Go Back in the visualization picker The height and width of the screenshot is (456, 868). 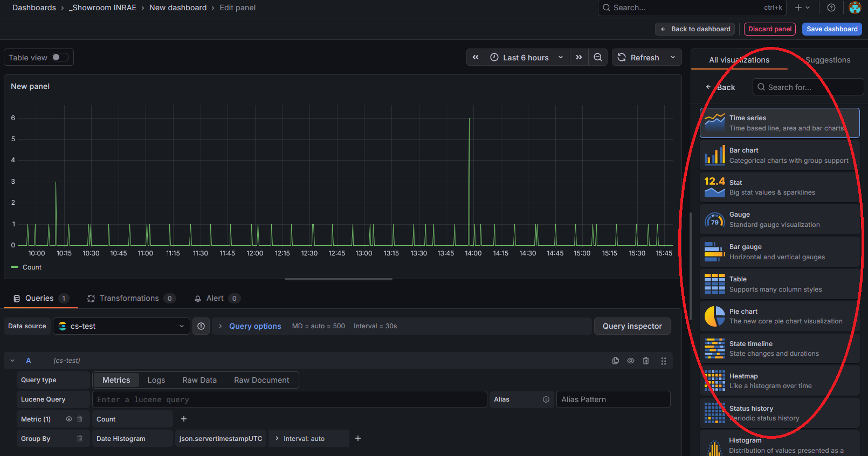coord(720,87)
